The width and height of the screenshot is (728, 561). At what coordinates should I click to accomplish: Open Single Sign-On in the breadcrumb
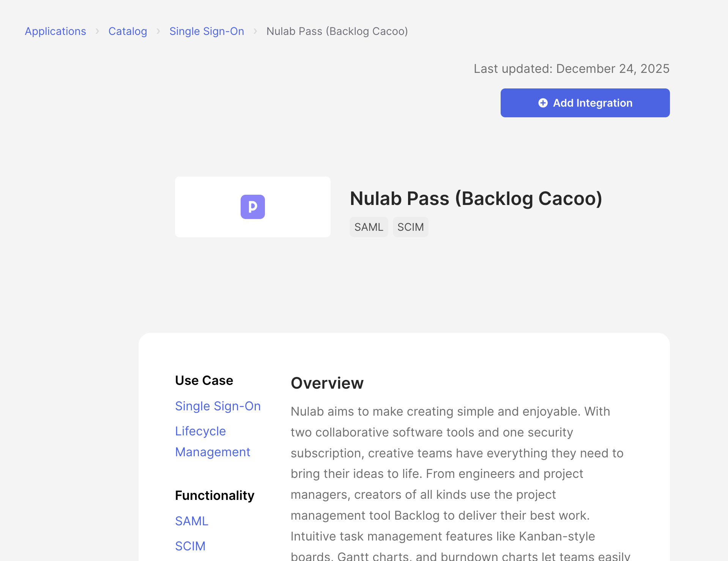(207, 31)
